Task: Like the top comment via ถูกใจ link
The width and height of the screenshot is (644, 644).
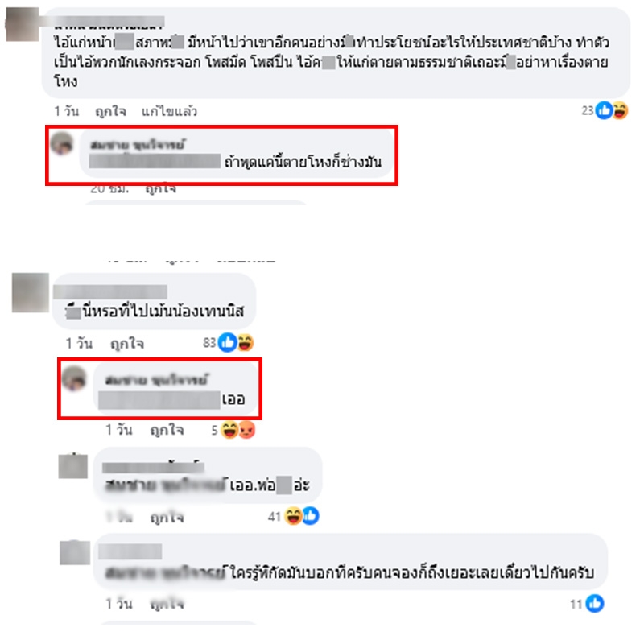Action: (110, 111)
